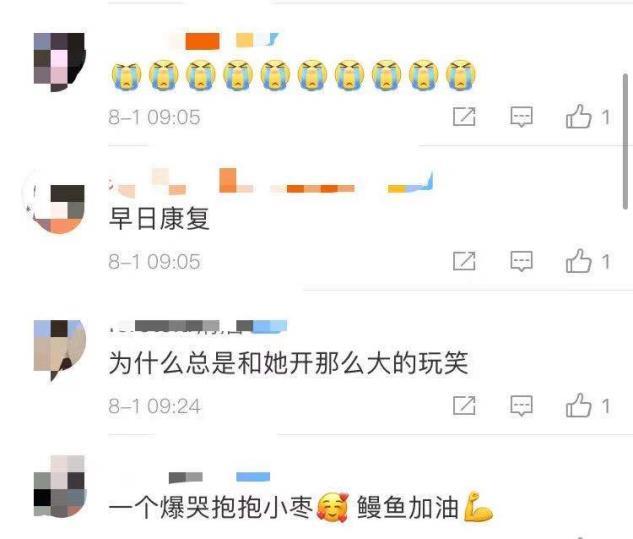Open the avatar of the third commenter
The width and height of the screenshot is (633, 539).
point(60,349)
